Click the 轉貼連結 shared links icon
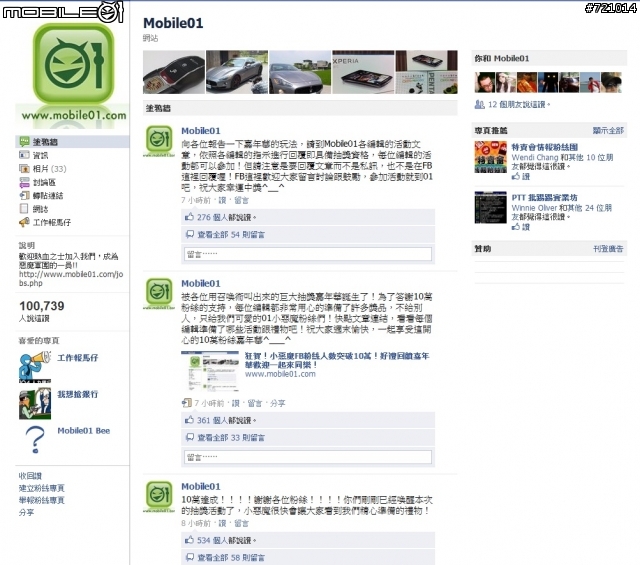This screenshot has width=640, height=565. click(24, 196)
